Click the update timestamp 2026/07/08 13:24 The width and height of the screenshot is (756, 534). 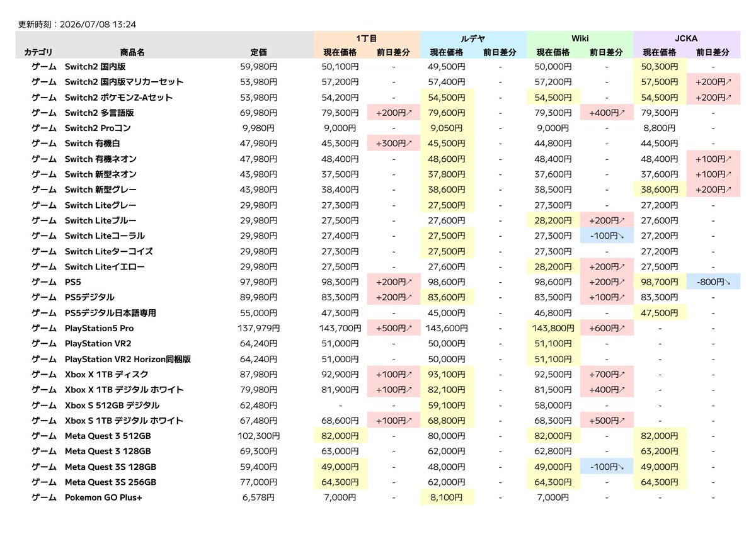coord(98,25)
